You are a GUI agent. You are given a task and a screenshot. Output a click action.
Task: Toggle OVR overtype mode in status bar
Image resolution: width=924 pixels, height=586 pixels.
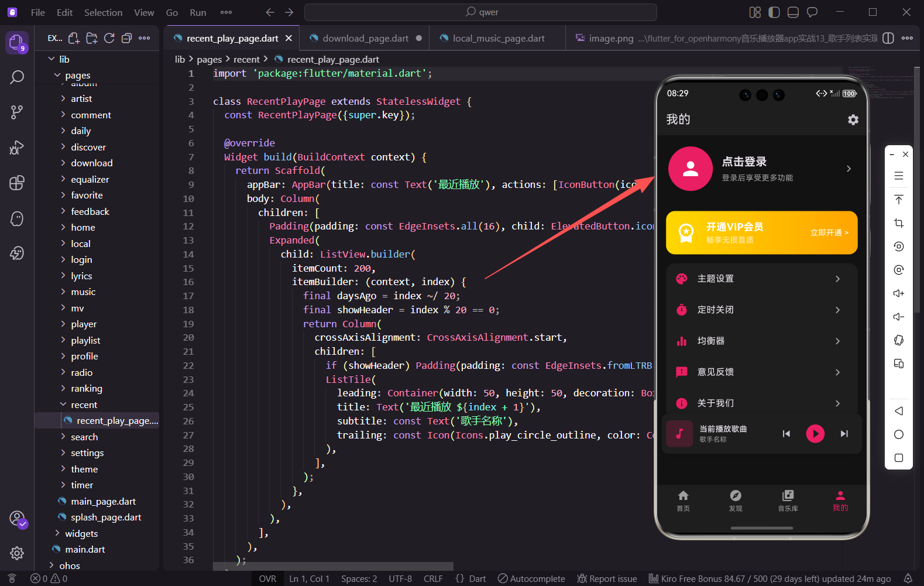(x=267, y=578)
